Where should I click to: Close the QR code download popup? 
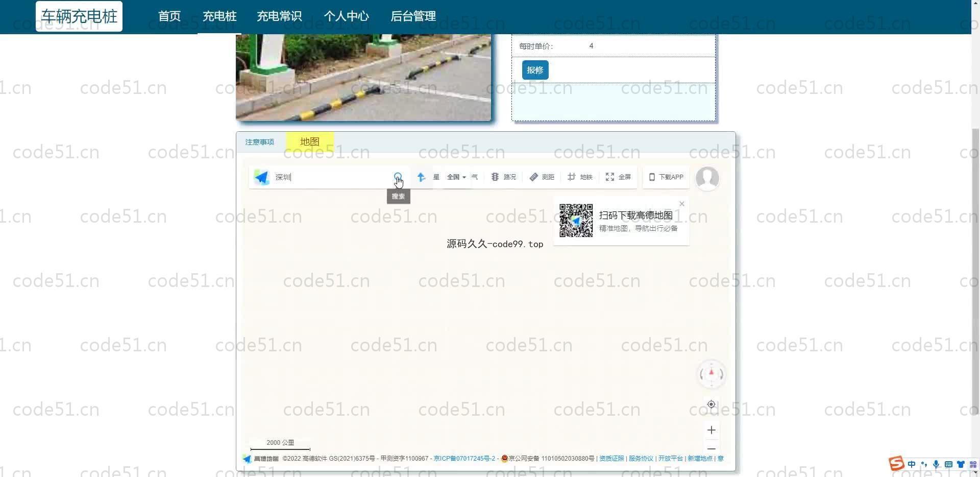(x=682, y=204)
